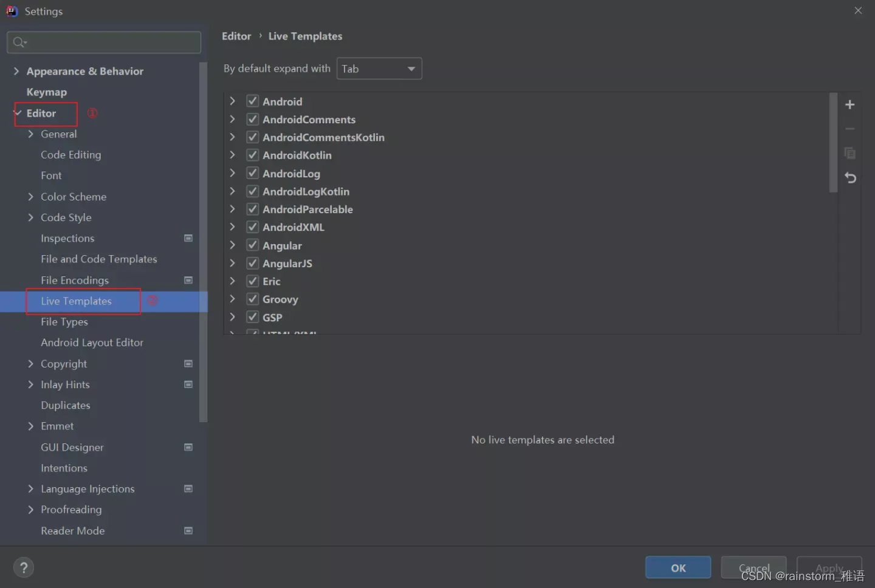The image size is (875, 588).
Task: Click project-level icon next to Language Injections
Action: click(x=188, y=488)
